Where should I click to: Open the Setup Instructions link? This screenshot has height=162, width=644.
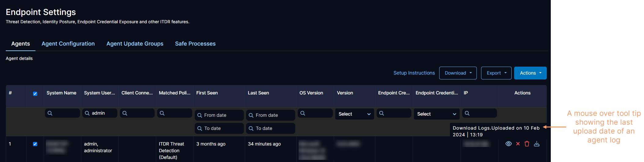click(414, 73)
